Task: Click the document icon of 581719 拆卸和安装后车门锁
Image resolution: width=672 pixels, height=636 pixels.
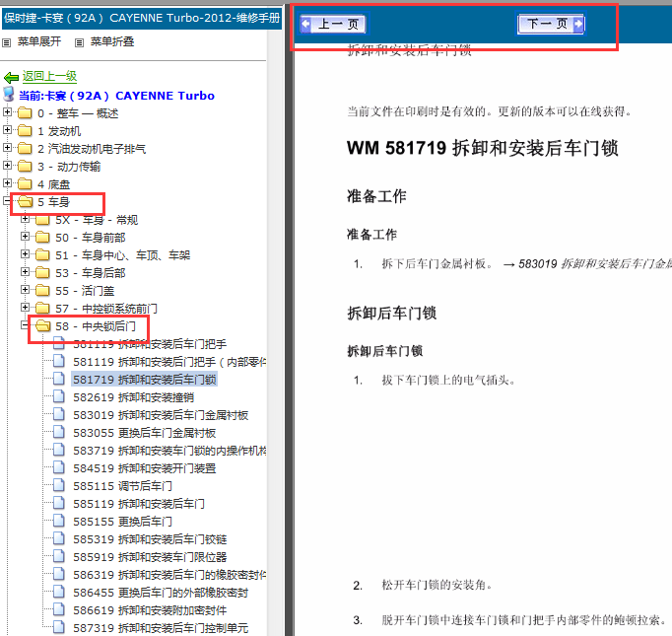Action: click(59, 379)
